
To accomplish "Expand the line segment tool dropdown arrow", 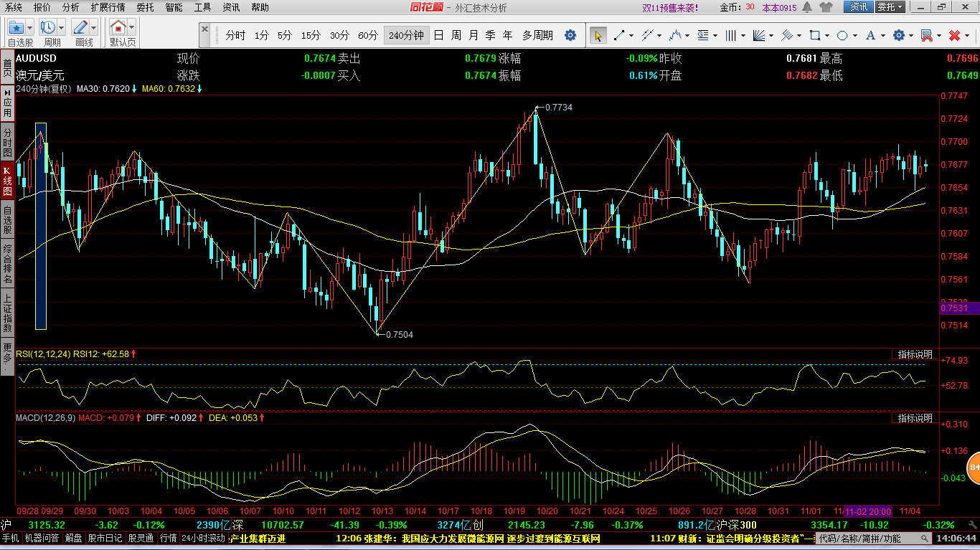I will pyautogui.click(x=631, y=35).
